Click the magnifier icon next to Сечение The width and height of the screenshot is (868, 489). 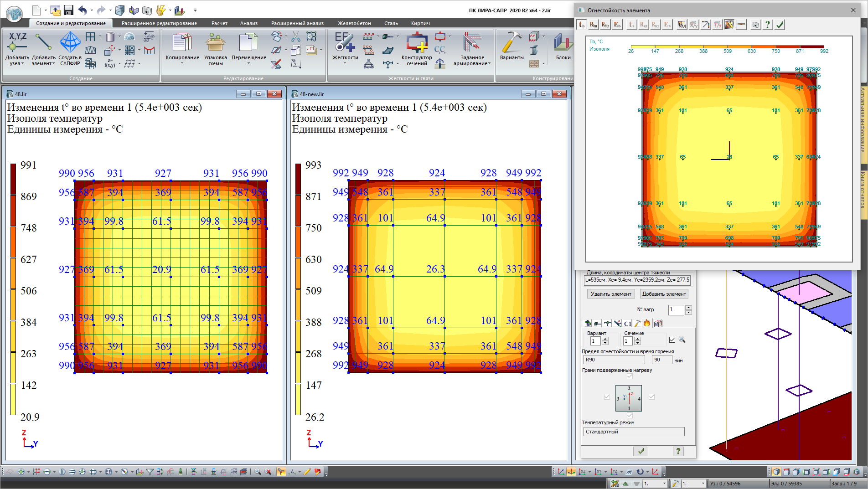682,340
